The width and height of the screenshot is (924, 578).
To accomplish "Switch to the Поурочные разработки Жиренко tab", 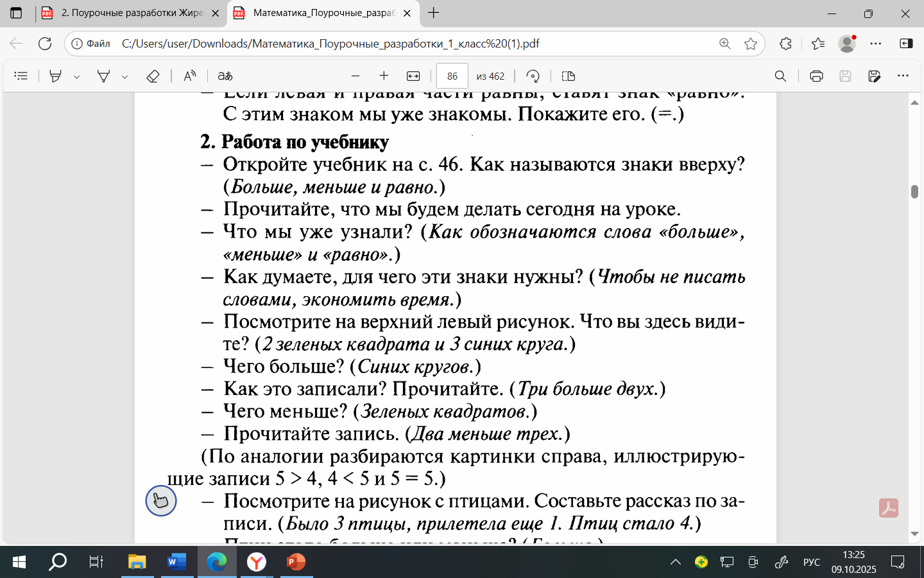I will [132, 13].
